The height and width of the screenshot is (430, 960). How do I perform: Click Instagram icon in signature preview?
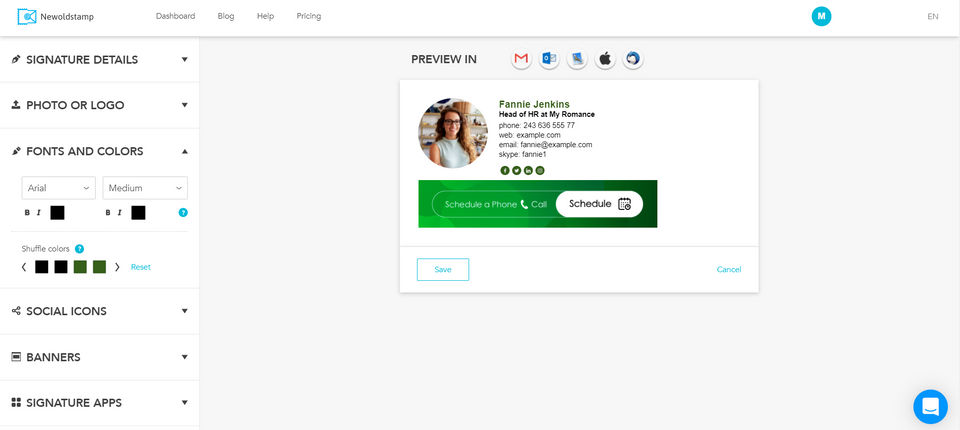[540, 170]
